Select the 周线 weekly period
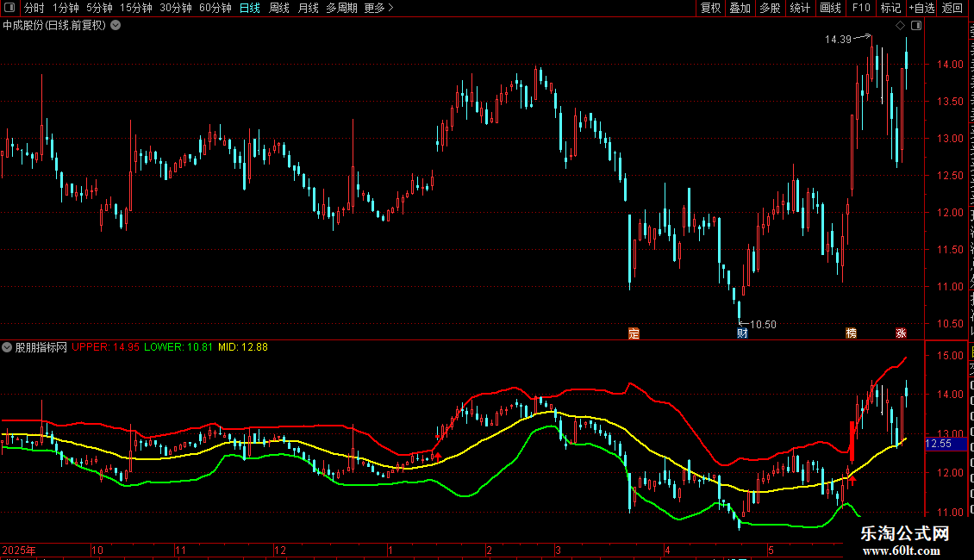 click(x=279, y=8)
